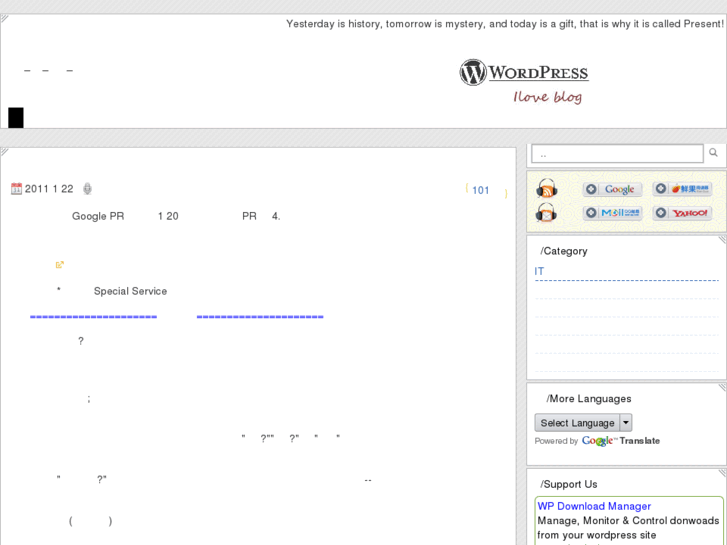Click the 101 comments link

(480, 190)
